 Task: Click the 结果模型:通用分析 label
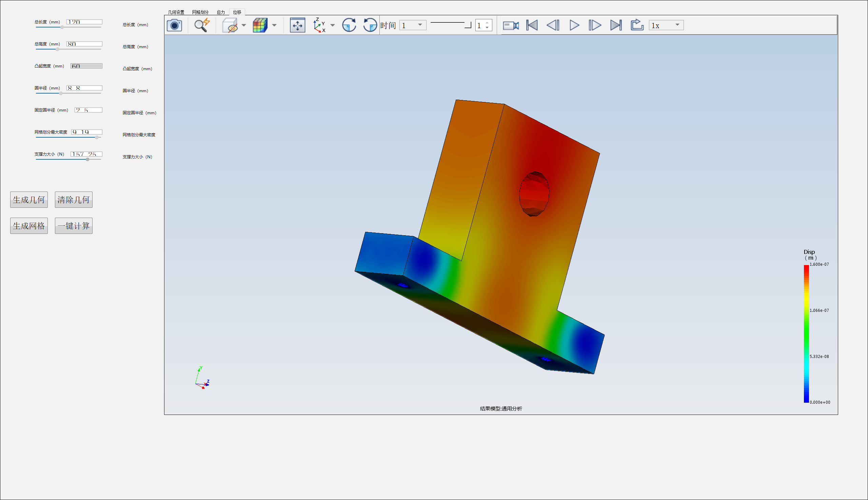[501, 408]
